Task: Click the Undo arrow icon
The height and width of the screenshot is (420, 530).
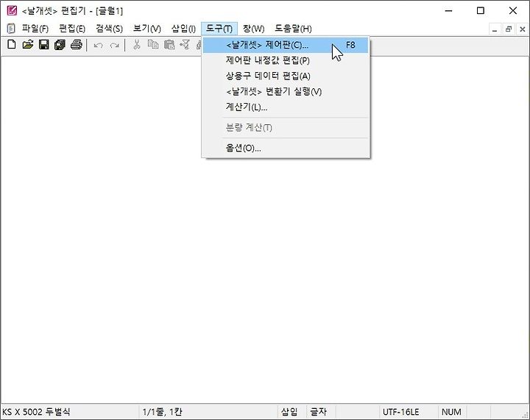Action: [x=99, y=46]
